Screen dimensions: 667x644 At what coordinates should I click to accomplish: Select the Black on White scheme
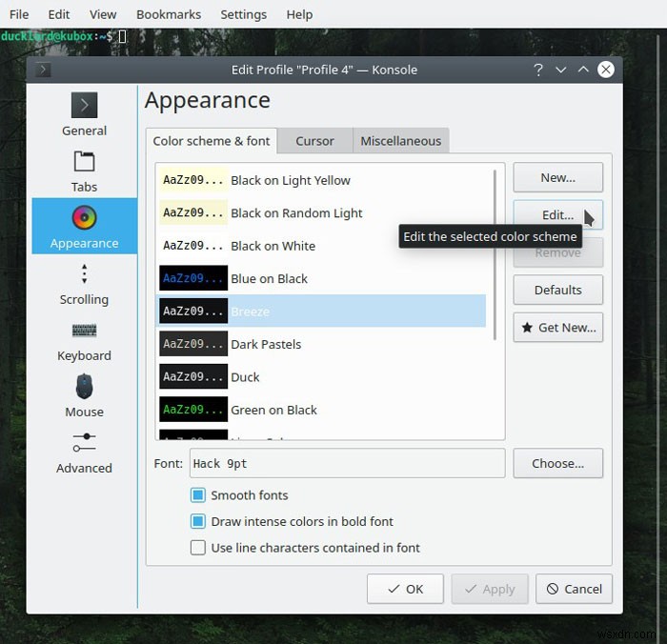tap(322, 246)
